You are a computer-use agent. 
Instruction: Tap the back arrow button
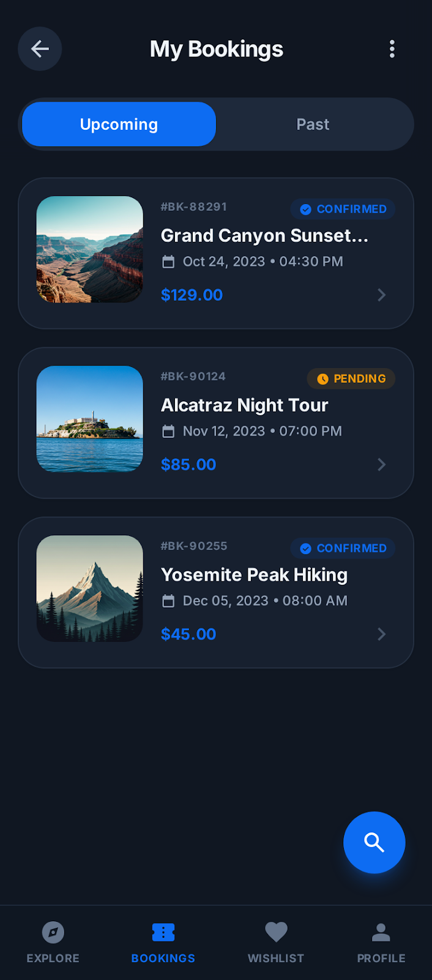(40, 49)
